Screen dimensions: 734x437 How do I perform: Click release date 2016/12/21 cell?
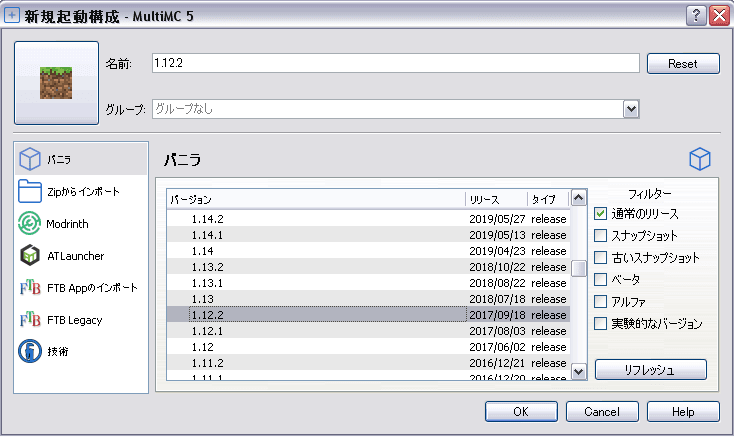click(x=497, y=363)
